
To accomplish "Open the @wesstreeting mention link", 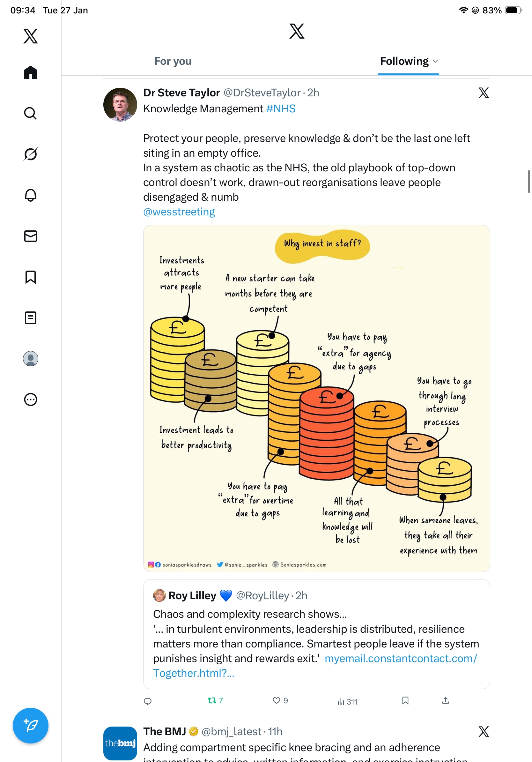I will (x=179, y=212).
